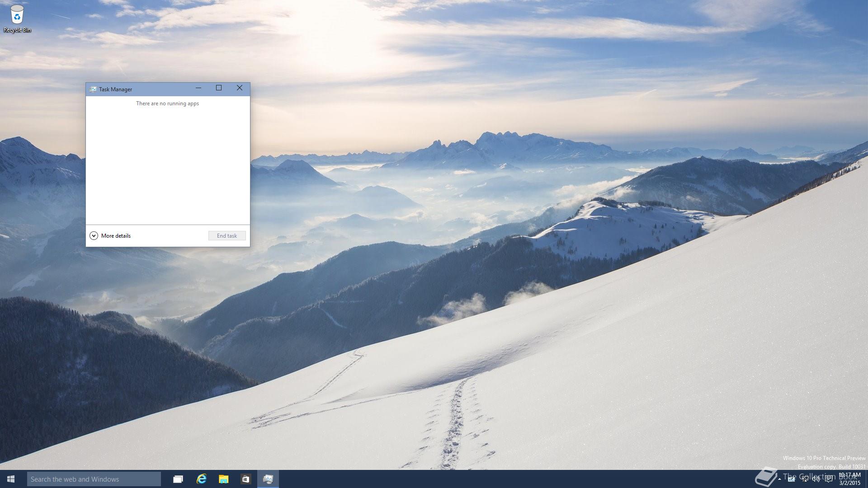Open the Task Manager tray performance icon
The width and height of the screenshot is (868, 488).
(791, 479)
